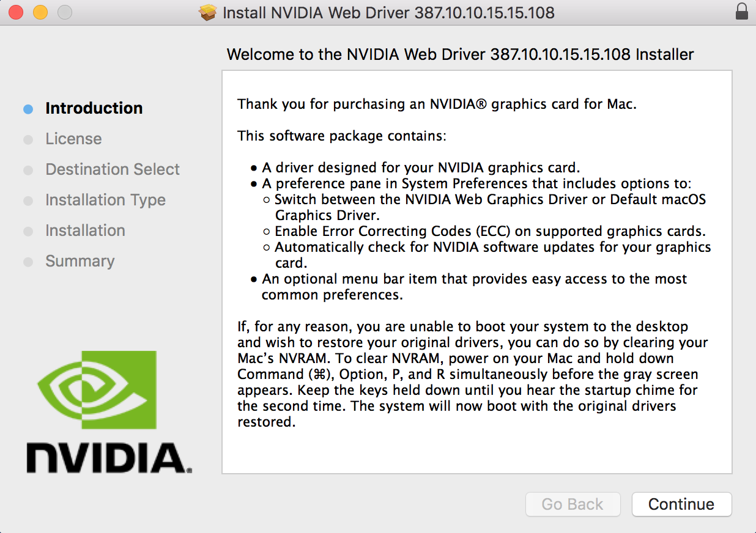Screen dimensions: 756x533
Task: Select the Introduction step in sidebar
Action: (x=94, y=108)
